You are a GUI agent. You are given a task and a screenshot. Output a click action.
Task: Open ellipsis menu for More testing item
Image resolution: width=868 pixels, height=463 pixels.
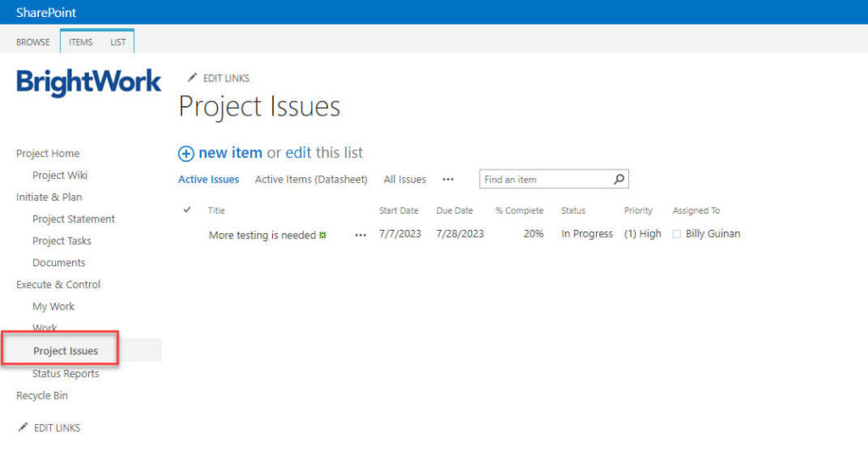point(361,235)
